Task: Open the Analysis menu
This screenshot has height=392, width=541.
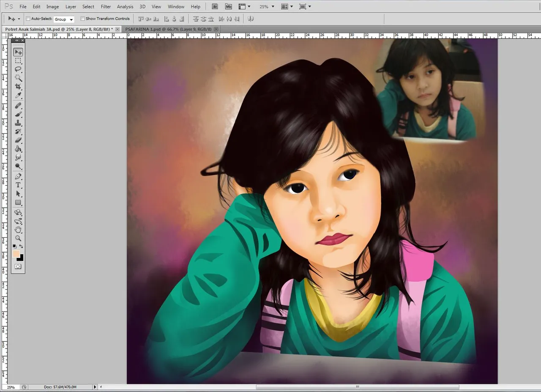Action: [x=125, y=7]
